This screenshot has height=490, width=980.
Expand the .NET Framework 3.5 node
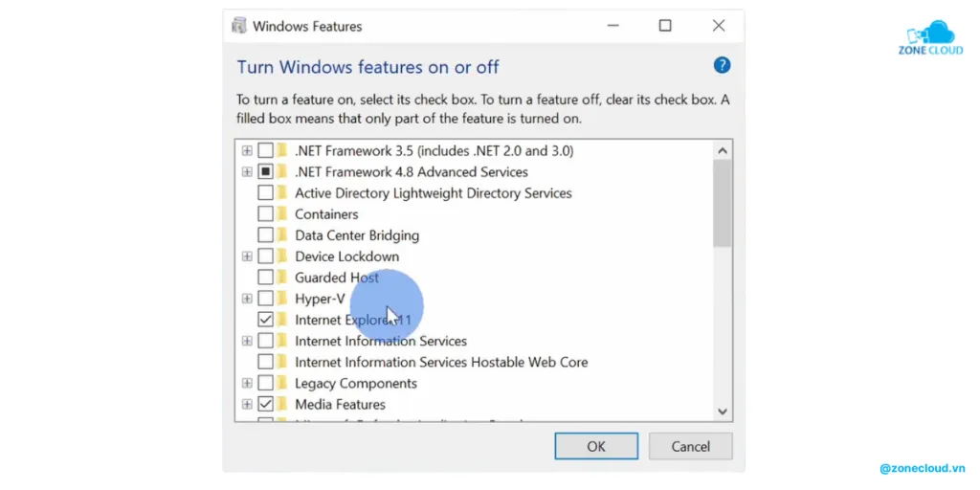[x=247, y=151]
